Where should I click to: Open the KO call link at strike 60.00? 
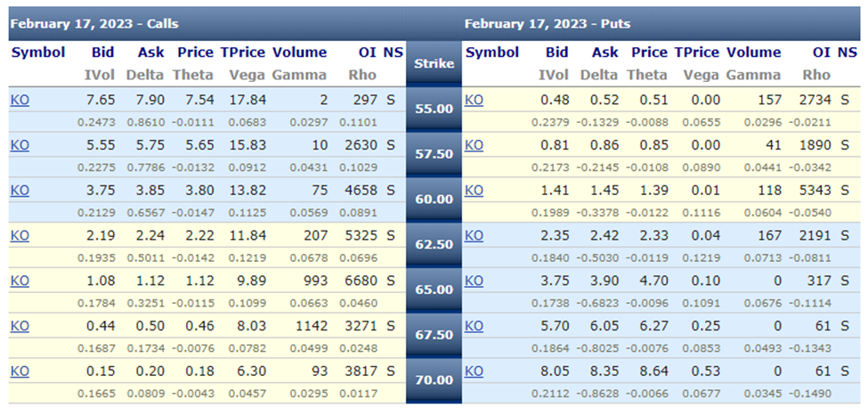tap(20, 191)
